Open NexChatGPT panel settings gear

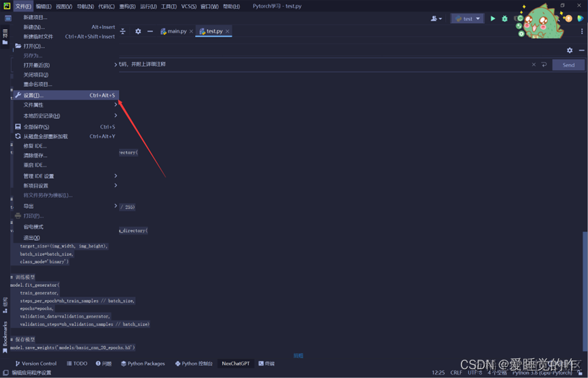click(570, 50)
